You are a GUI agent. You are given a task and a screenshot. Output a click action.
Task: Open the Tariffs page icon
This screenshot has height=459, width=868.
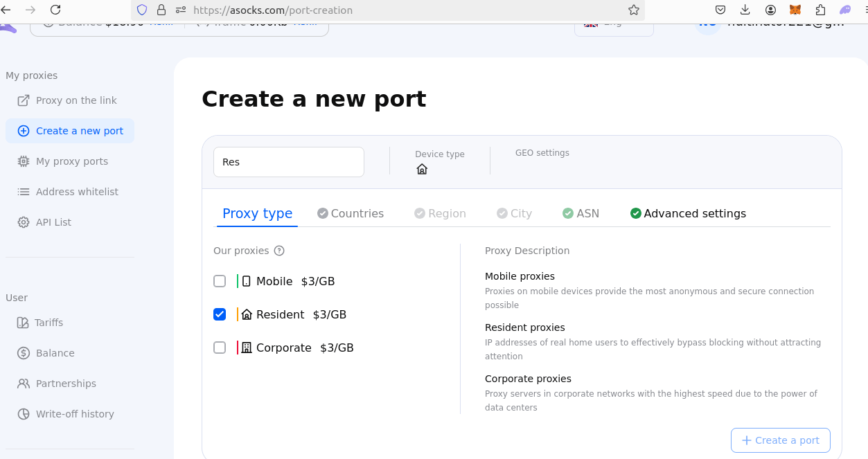(x=24, y=323)
